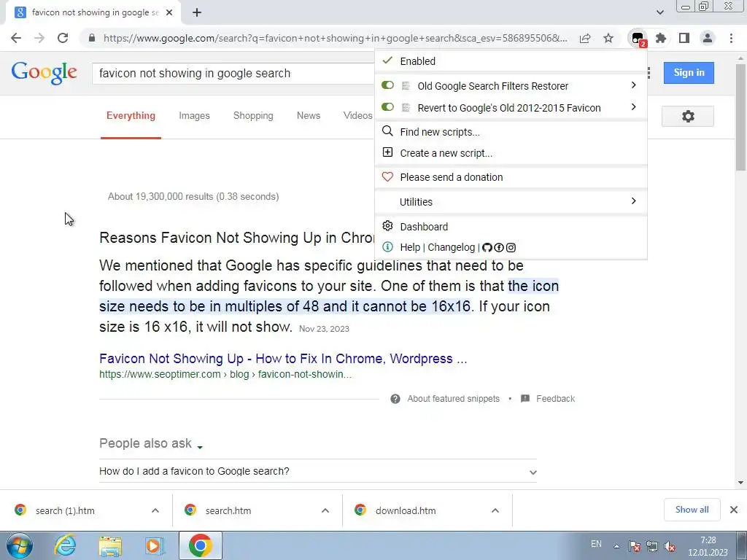Collapse the People also ask section arrow
The width and height of the screenshot is (747, 560).
tap(200, 447)
